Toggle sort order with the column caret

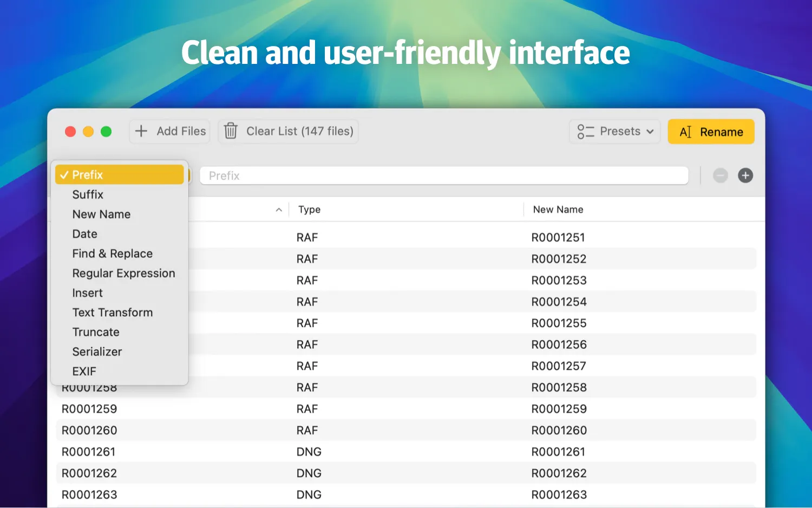click(279, 210)
